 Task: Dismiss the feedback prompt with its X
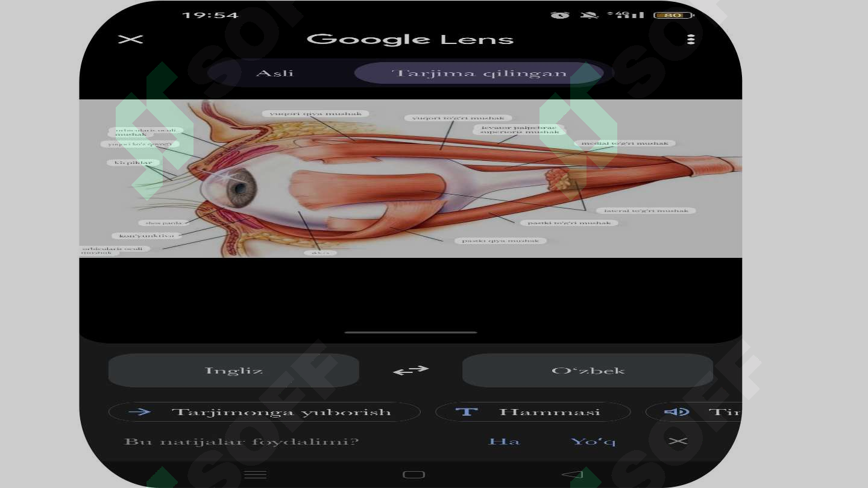point(678,441)
